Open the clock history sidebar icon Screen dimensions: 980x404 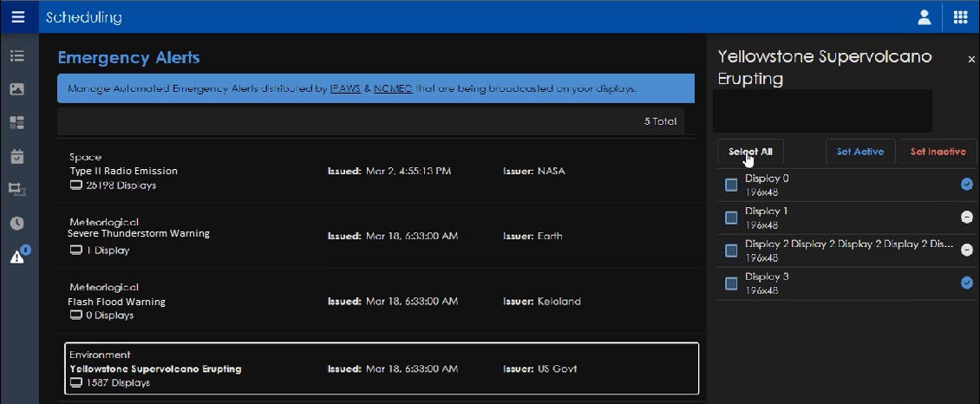pyautogui.click(x=16, y=223)
